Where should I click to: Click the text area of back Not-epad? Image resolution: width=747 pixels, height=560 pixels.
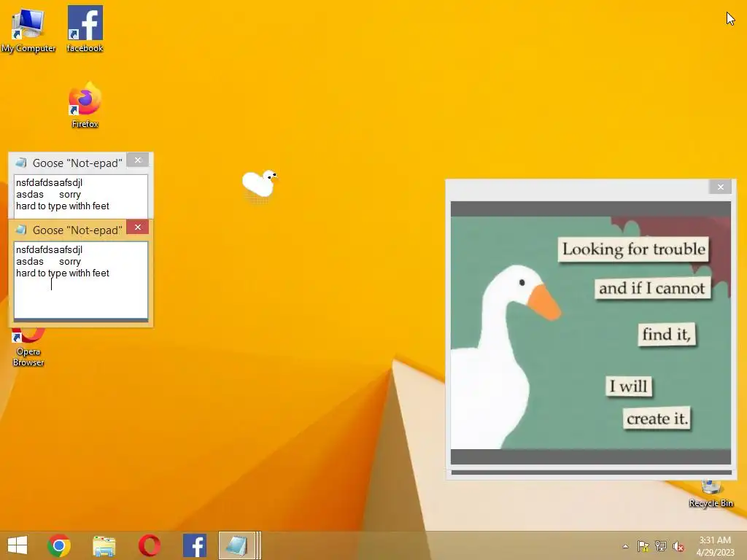point(81,196)
